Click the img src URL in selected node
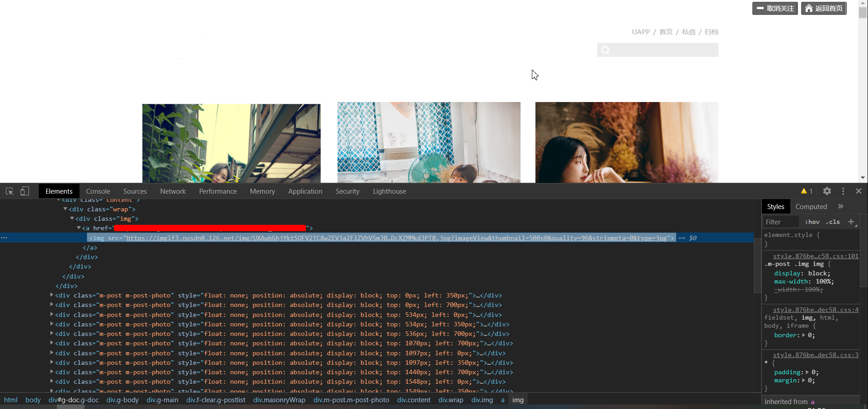The width and height of the screenshot is (868, 409). point(396,238)
